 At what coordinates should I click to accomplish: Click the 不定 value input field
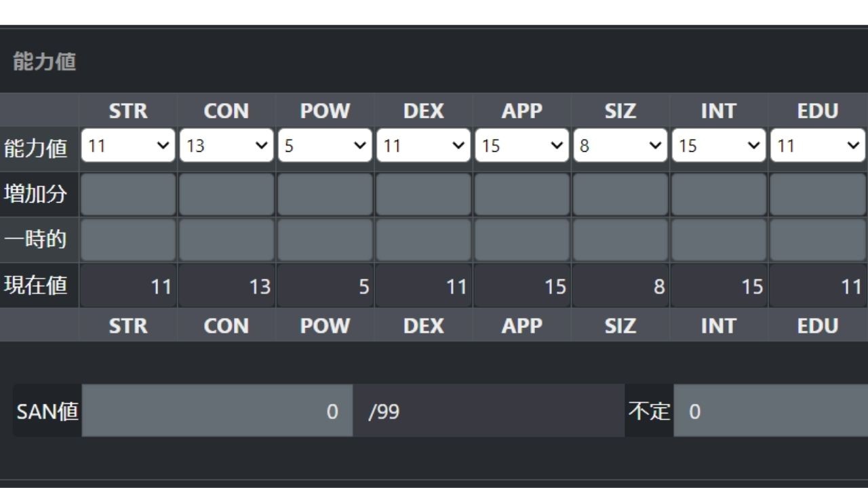click(x=771, y=411)
